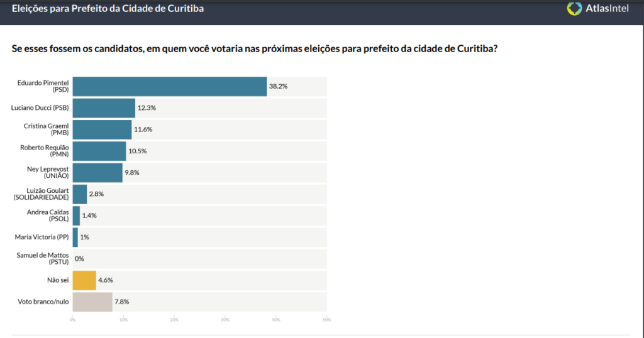Viewport: 644px width, 338px height.
Task: Click the AtlasIntel logo icon
Action: point(574,8)
